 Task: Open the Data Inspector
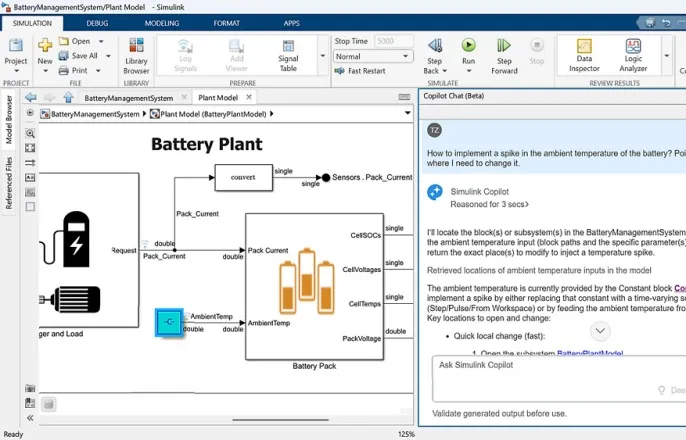pyautogui.click(x=584, y=56)
